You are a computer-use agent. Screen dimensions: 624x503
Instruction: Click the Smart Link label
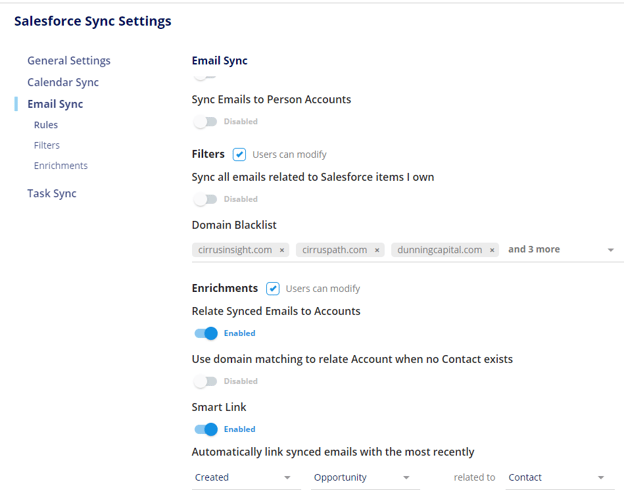219,407
